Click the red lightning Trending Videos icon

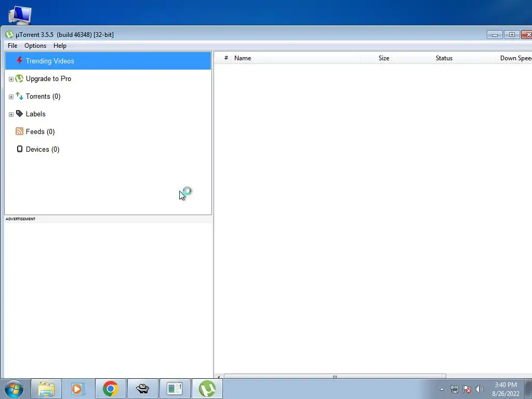point(19,61)
